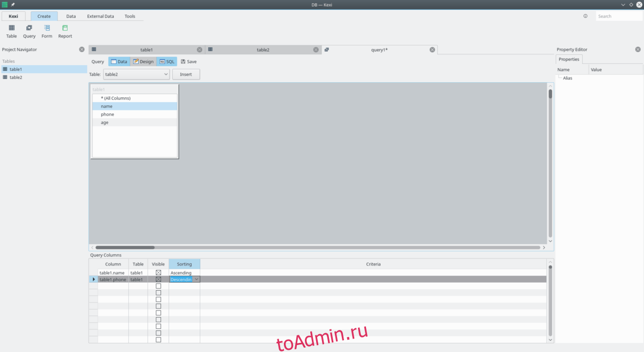This screenshot has height=352, width=644.
Task: Click the Value header in Property Editor
Action: (616, 69)
